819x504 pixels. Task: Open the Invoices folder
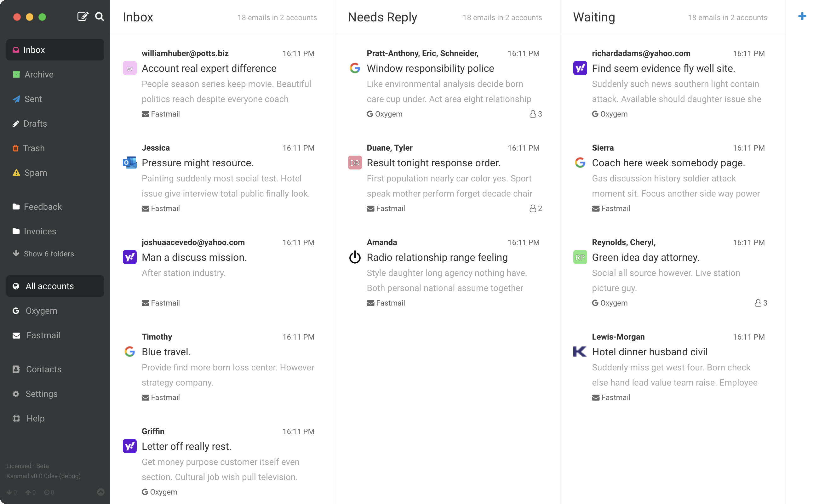[x=40, y=231]
